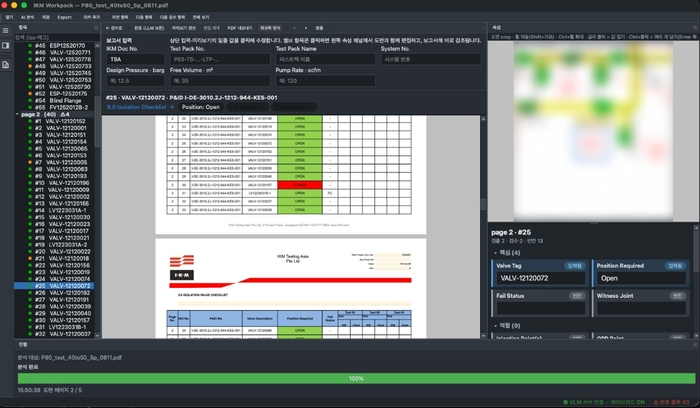Select tree row #54 Blind Flange
This screenshot has width=700, height=408.
pyautogui.click(x=54, y=100)
